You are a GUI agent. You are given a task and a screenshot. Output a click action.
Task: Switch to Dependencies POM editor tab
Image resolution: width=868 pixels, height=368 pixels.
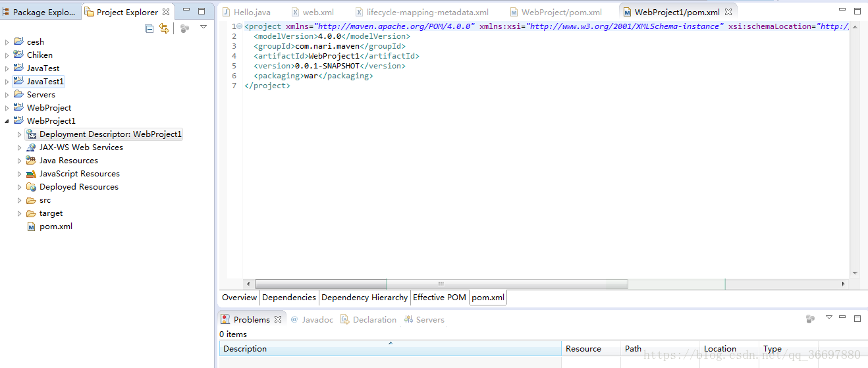[x=289, y=298]
